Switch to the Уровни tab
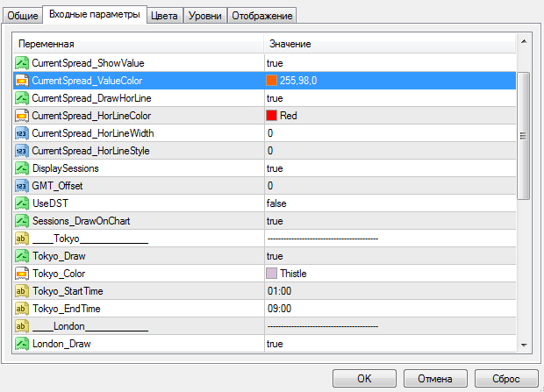Image resolution: width=544 pixels, height=392 pixels. (x=204, y=15)
